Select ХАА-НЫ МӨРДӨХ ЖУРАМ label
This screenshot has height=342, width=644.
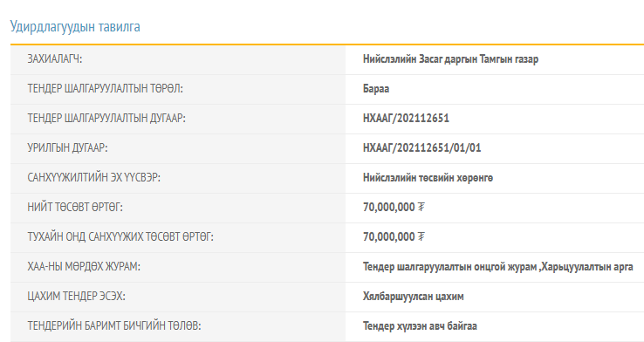pyautogui.click(x=84, y=266)
